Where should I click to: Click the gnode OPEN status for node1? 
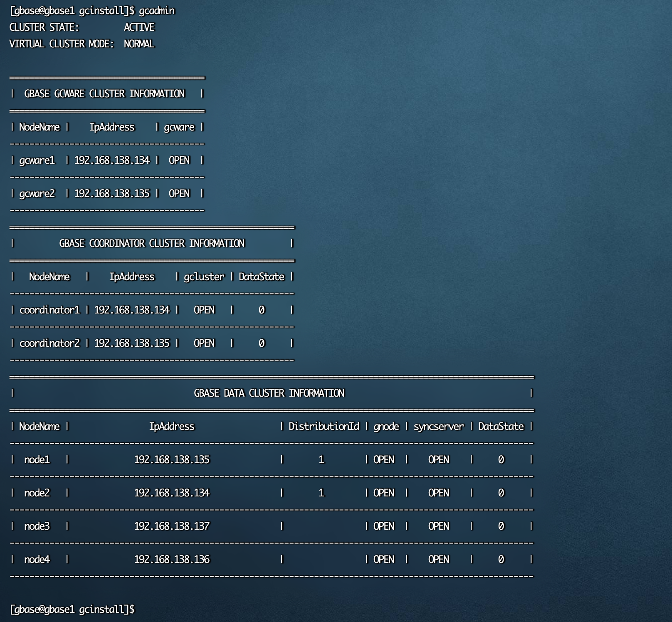pyautogui.click(x=384, y=460)
